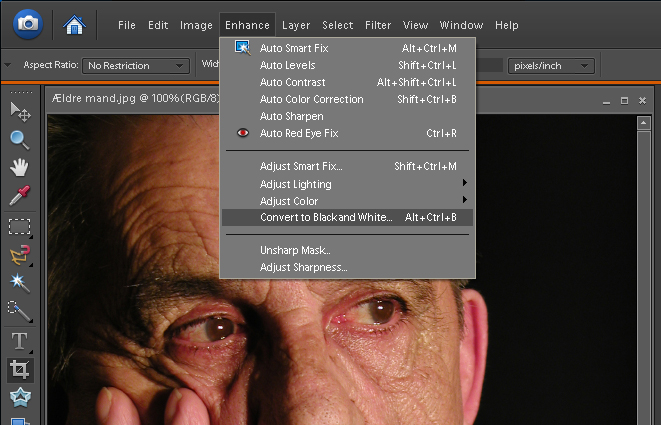Pick the Hand tool

pyautogui.click(x=19, y=167)
